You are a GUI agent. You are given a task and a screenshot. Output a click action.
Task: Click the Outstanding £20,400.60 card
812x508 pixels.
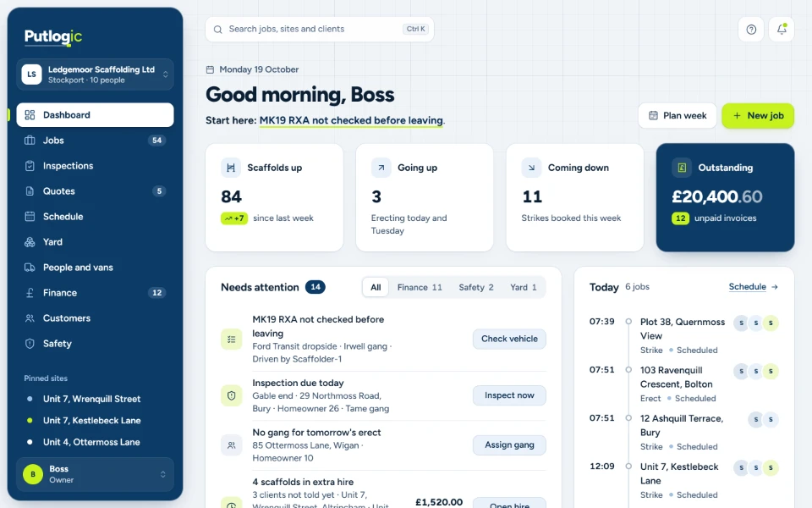pos(725,197)
